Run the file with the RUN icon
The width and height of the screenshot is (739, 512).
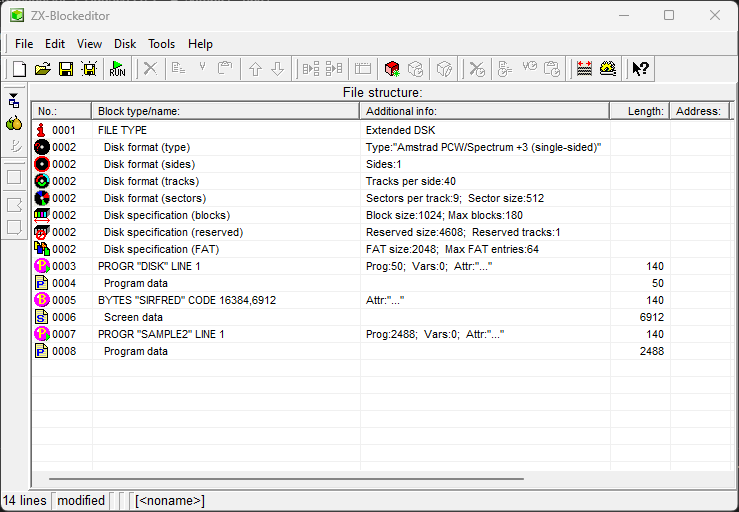[x=117, y=69]
